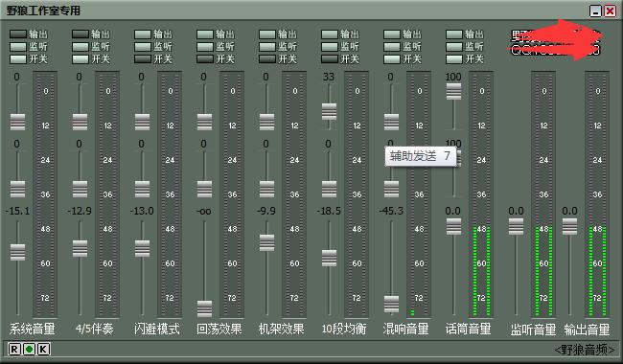Click the 机架效果 channel label
The height and width of the screenshot is (364, 623).
point(281,329)
